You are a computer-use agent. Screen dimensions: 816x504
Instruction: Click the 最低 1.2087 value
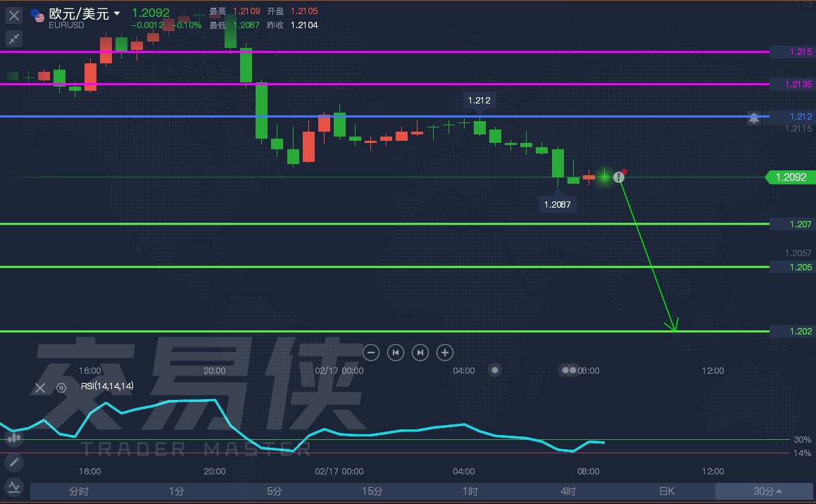(x=246, y=25)
